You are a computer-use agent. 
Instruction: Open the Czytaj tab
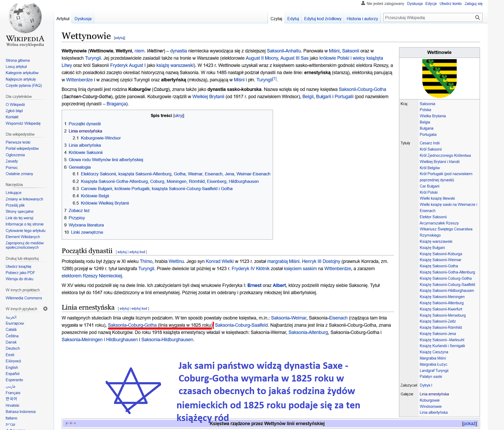click(276, 19)
